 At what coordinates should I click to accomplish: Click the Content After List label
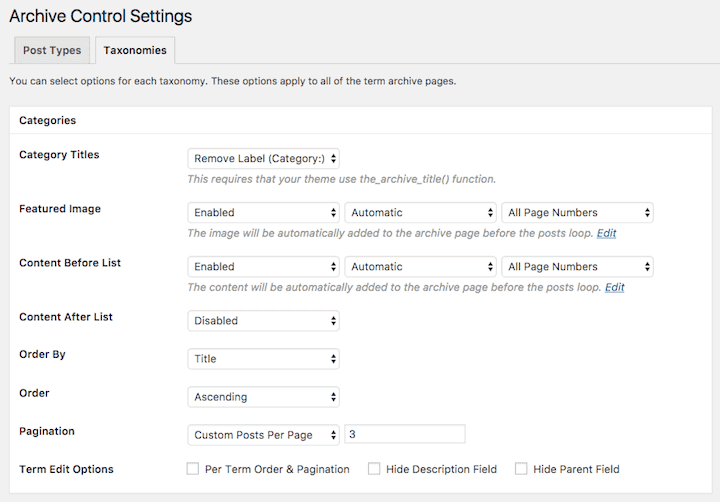click(66, 317)
